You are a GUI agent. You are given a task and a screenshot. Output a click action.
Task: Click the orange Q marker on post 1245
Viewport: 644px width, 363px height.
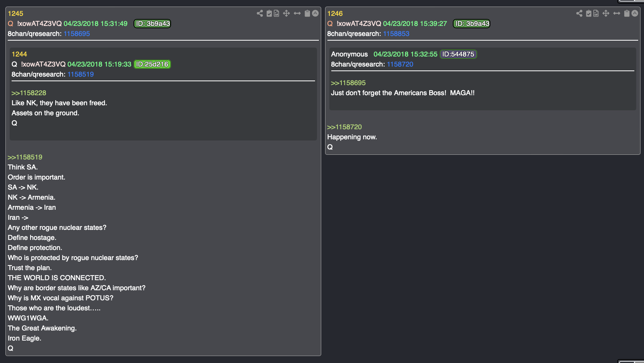10,24
